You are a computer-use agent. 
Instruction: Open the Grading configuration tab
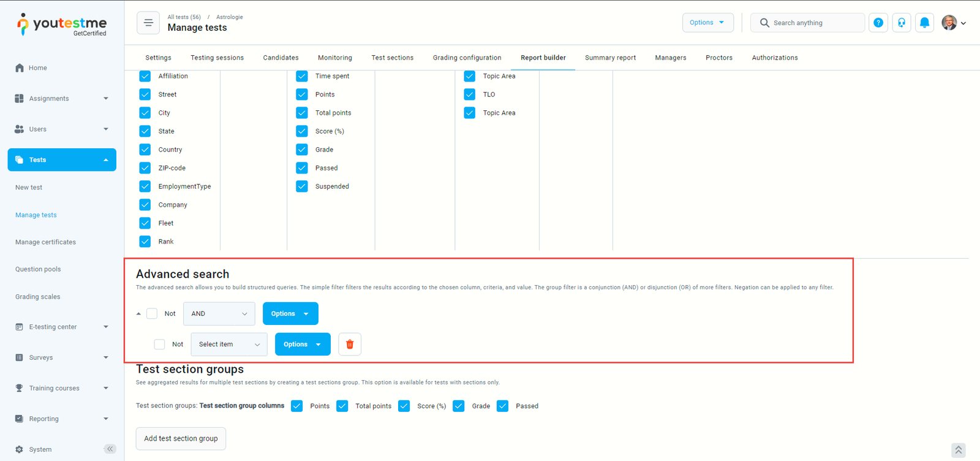(467, 58)
